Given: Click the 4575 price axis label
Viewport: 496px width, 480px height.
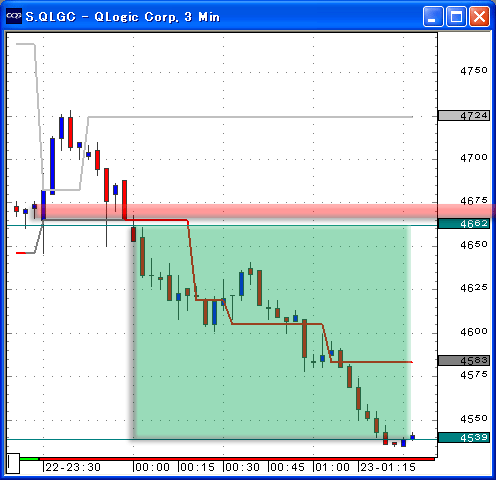Looking at the screenshot, I should pos(474,375).
